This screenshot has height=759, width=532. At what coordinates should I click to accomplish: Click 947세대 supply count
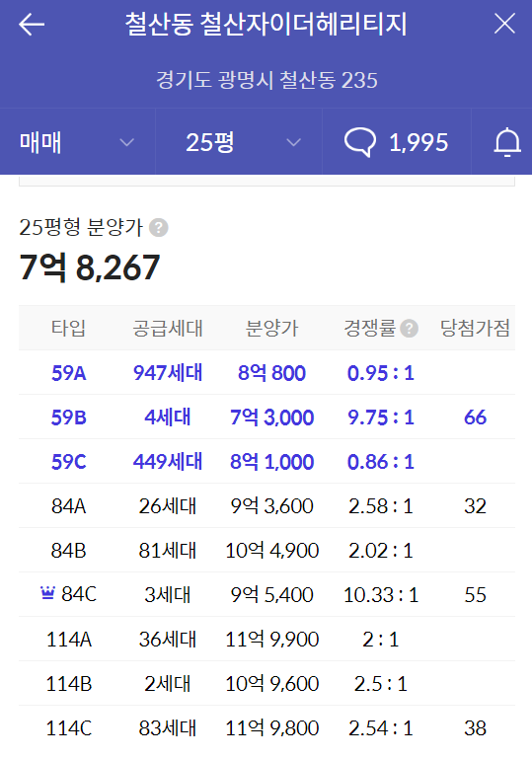pos(168,373)
